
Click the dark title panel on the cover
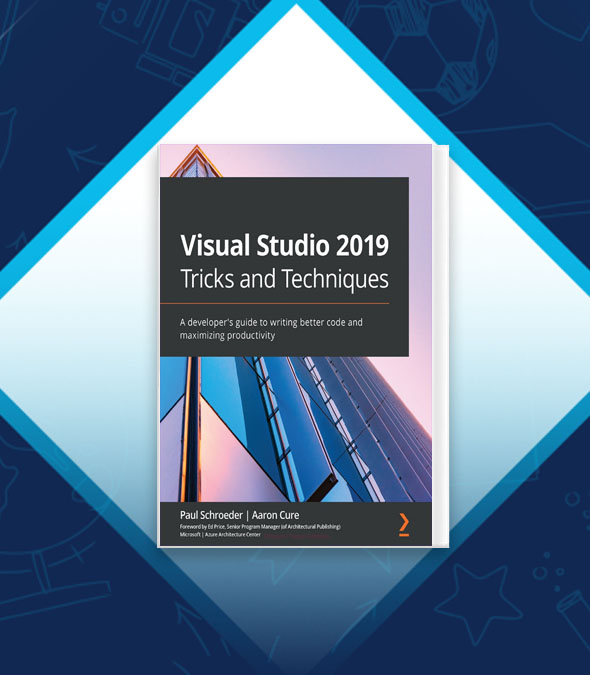coord(284,267)
